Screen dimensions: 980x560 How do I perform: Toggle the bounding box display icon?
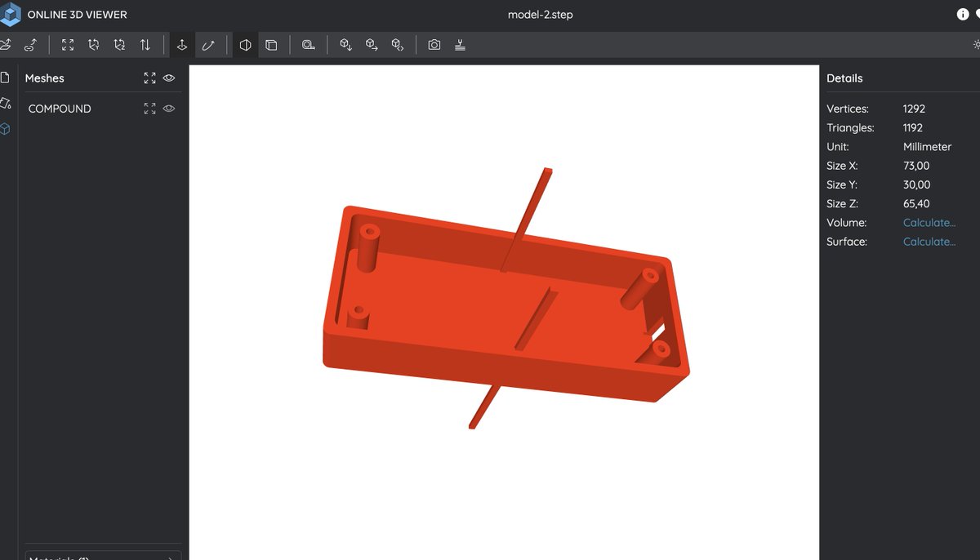pos(271,45)
